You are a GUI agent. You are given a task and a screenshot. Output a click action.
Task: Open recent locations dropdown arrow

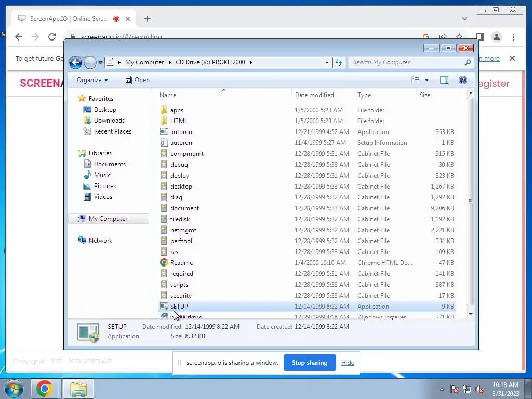[x=100, y=63]
